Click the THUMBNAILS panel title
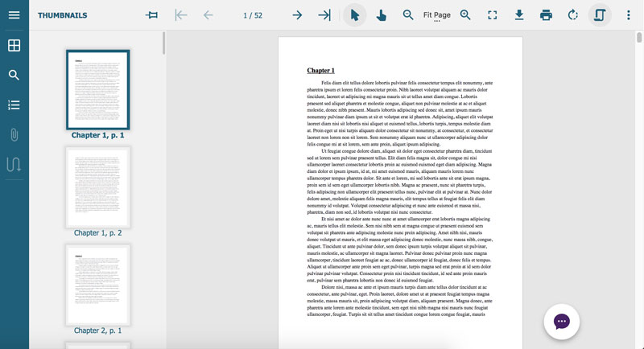 click(x=63, y=15)
